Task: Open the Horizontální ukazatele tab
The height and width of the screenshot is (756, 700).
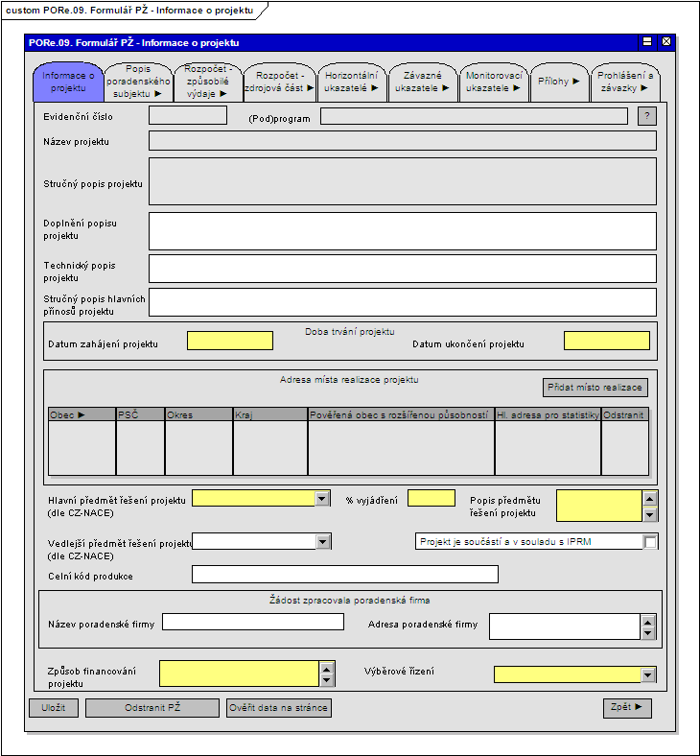Action: coord(352,82)
